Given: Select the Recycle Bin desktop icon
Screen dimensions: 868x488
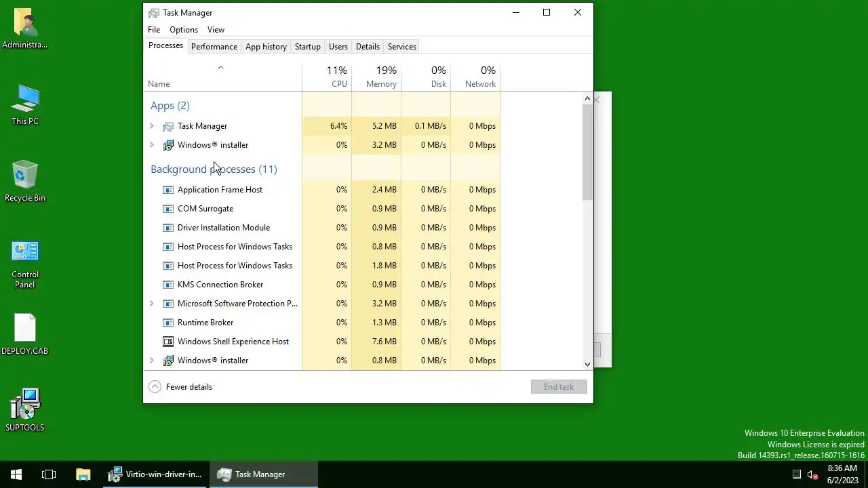Looking at the screenshot, I should point(25,181).
